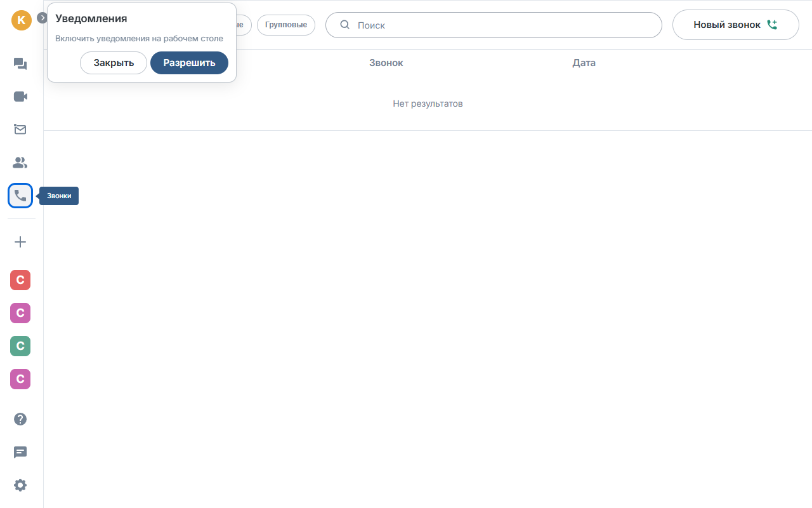
Task: Open the mail envelope icon in sidebar
Action: (20, 130)
